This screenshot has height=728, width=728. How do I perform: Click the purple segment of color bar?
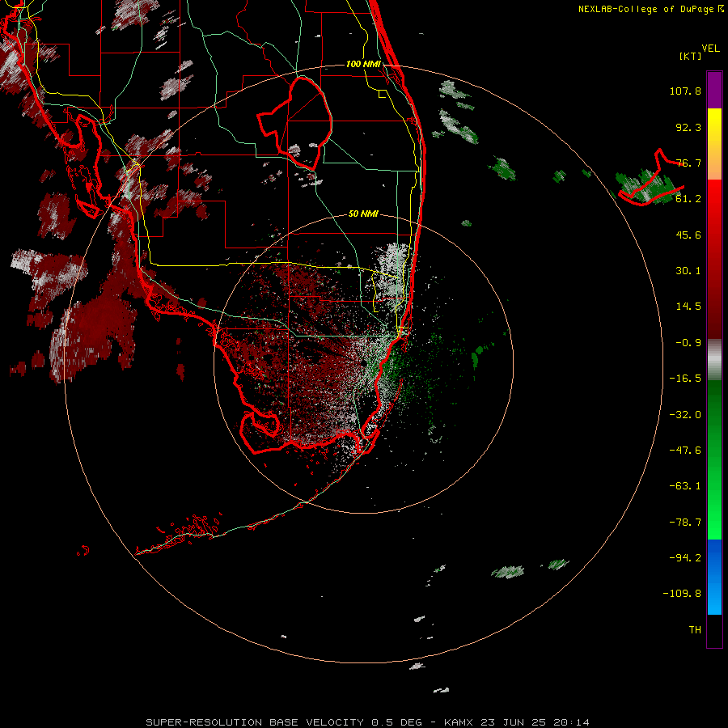point(714,90)
